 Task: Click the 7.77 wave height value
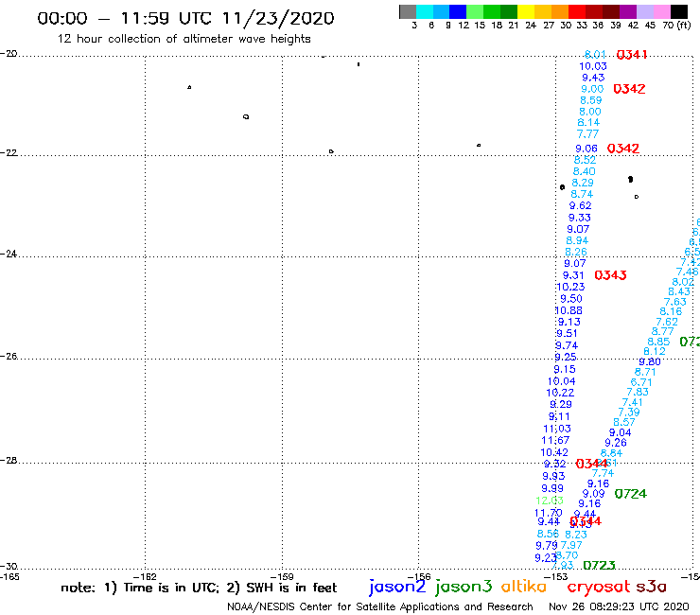coord(587,134)
